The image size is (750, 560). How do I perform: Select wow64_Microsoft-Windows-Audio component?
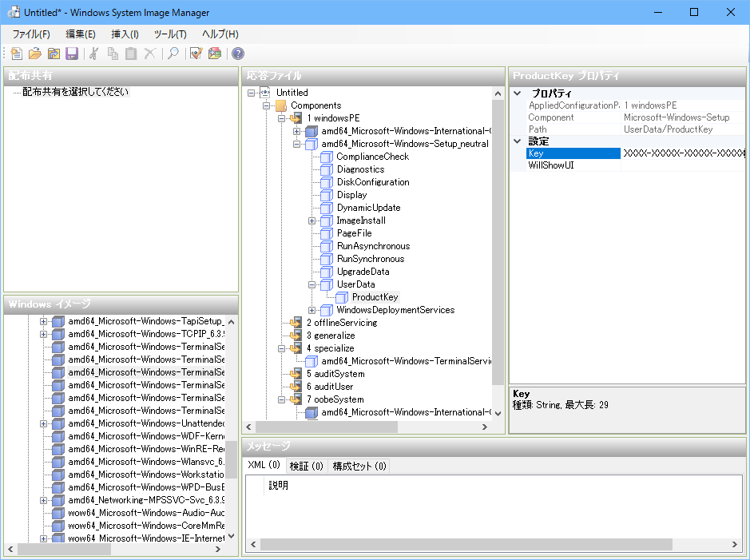coord(146,513)
